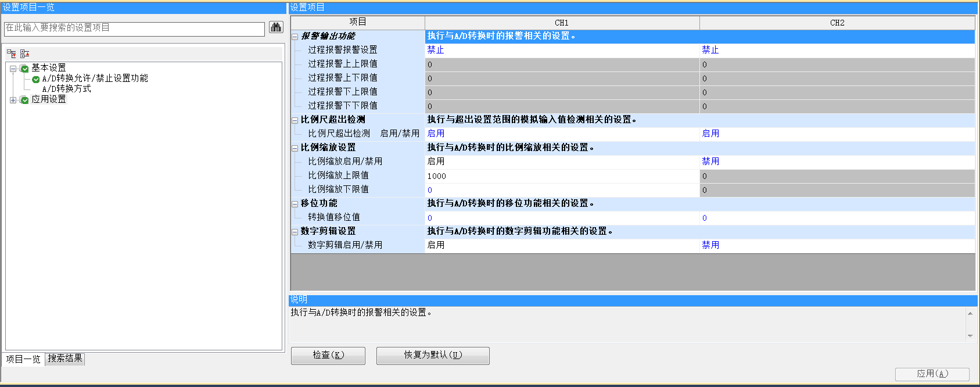The image size is (980, 387).
Task: Click green check icon beside A/D转换允许/禁止设置功能
Action: click(x=36, y=79)
